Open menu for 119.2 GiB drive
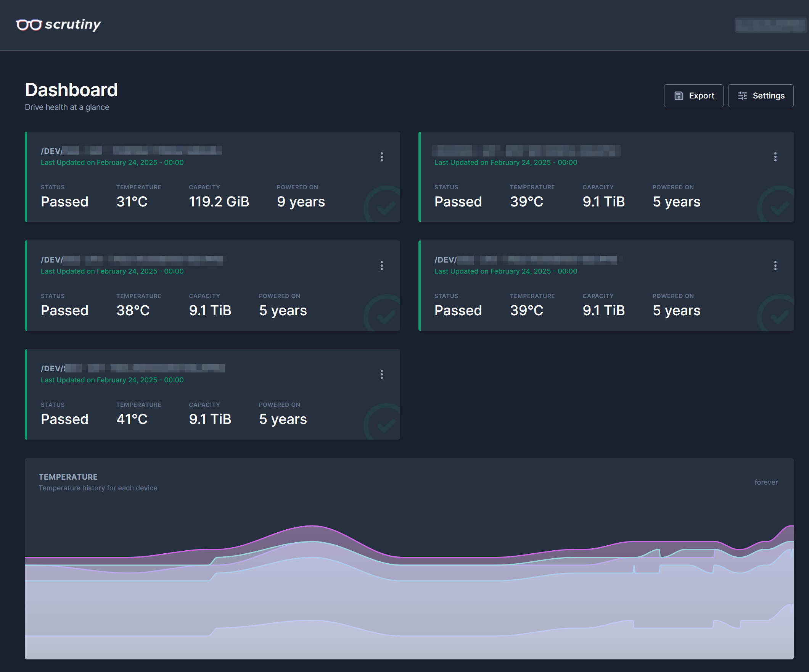Viewport: 809px width, 672px height. pos(381,157)
